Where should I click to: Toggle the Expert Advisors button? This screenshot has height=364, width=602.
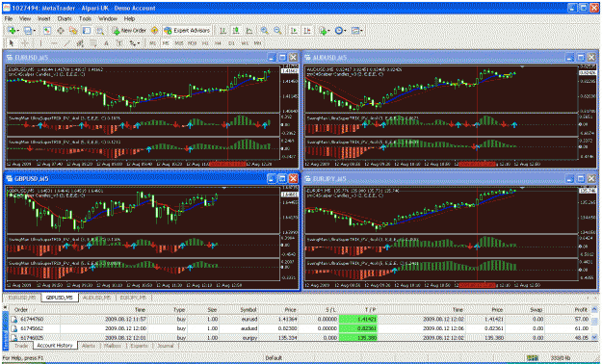click(x=187, y=31)
